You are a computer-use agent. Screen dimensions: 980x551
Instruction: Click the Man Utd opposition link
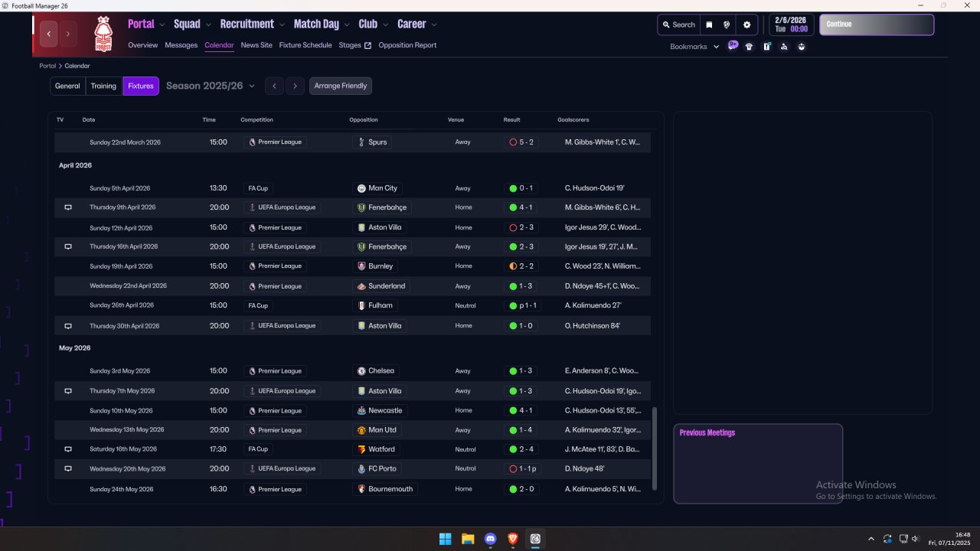377,430
